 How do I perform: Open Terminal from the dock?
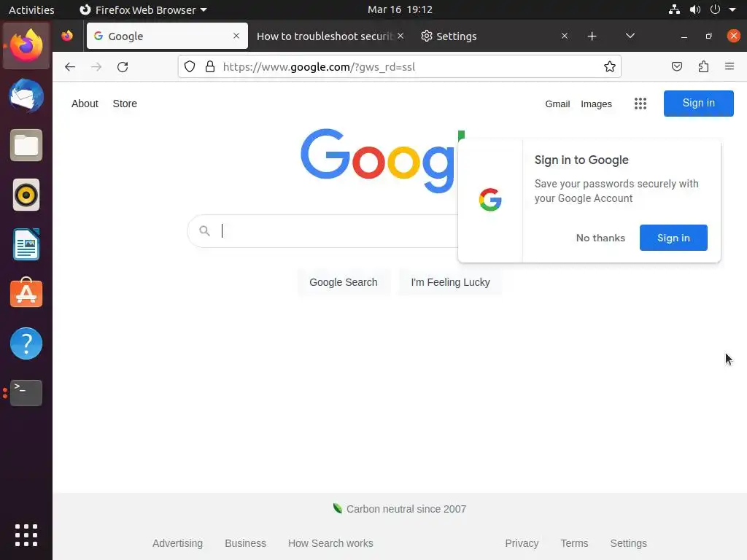click(26, 393)
